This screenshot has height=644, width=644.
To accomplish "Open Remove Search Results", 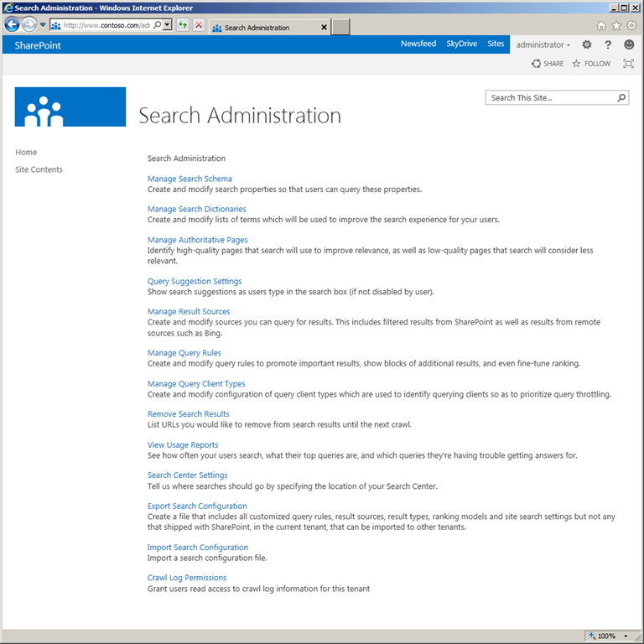I will click(x=189, y=414).
